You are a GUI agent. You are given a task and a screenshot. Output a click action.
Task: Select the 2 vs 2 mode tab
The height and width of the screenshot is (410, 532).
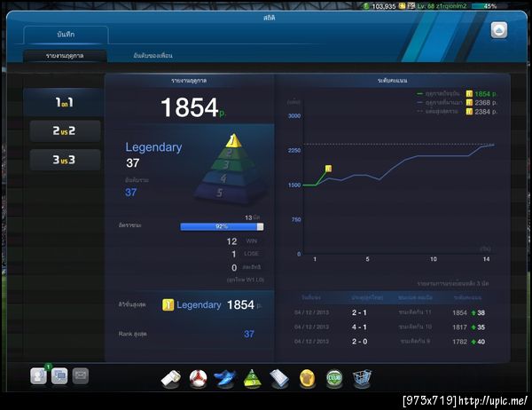coord(65,130)
